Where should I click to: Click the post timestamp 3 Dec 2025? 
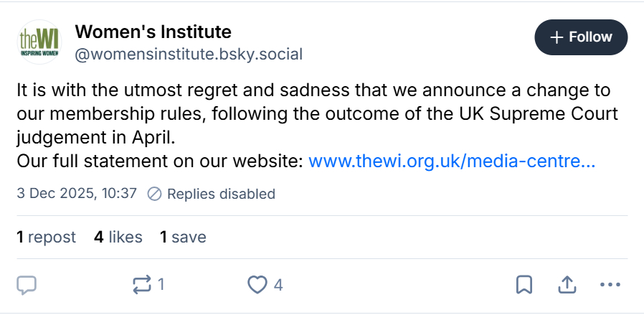tap(76, 194)
